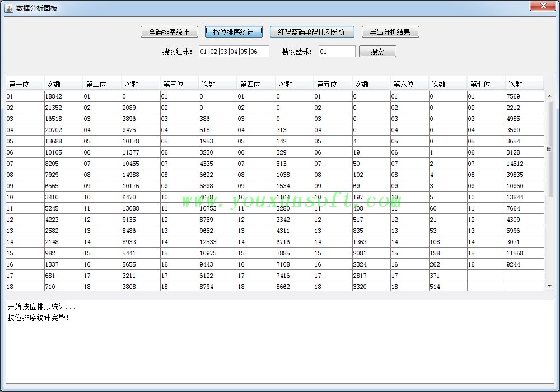560x392 pixels.
Task: Click 导出分析结果 button
Action: (x=390, y=32)
